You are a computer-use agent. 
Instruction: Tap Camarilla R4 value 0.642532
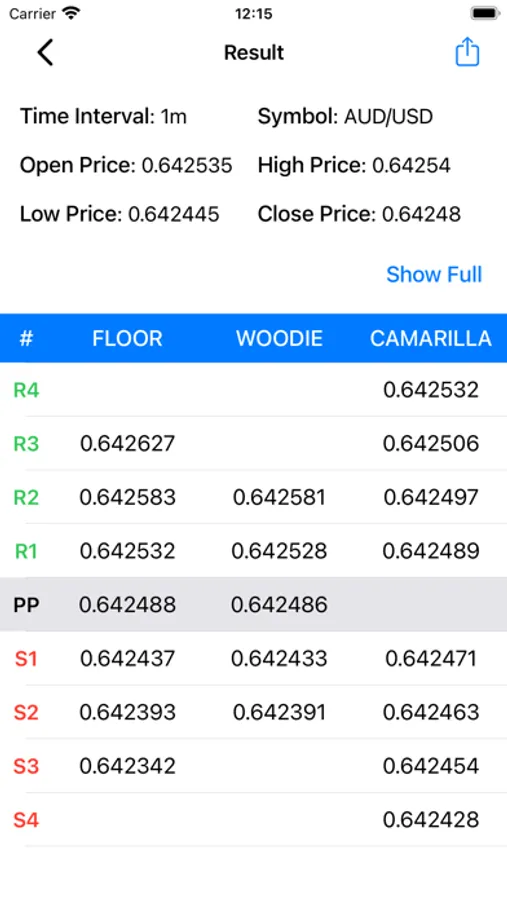point(431,390)
